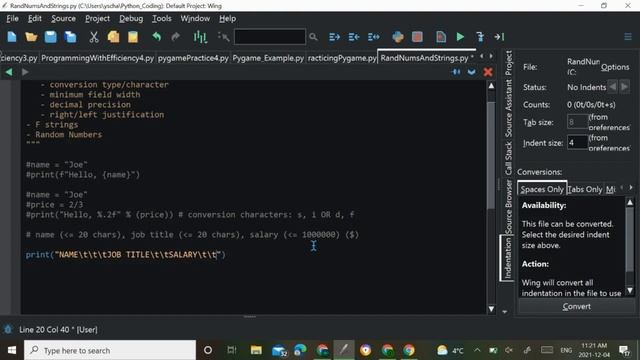Select the Indentation side tab
Viewport: 640px width, 360px height.
click(x=507, y=258)
